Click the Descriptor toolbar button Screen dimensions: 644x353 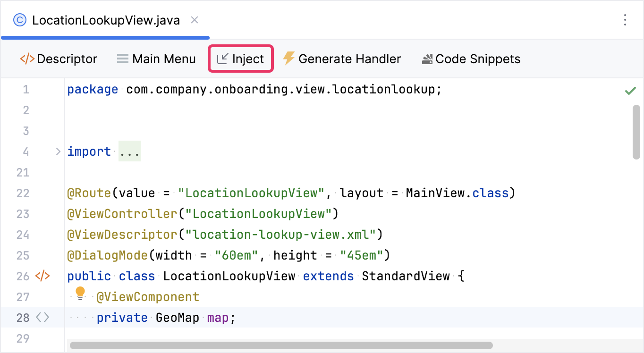click(x=59, y=59)
